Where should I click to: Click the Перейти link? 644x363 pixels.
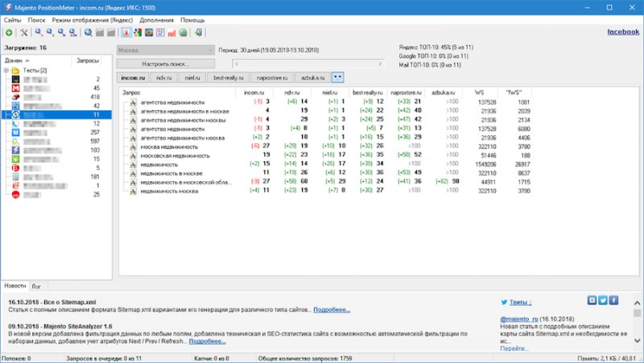pos(514,349)
